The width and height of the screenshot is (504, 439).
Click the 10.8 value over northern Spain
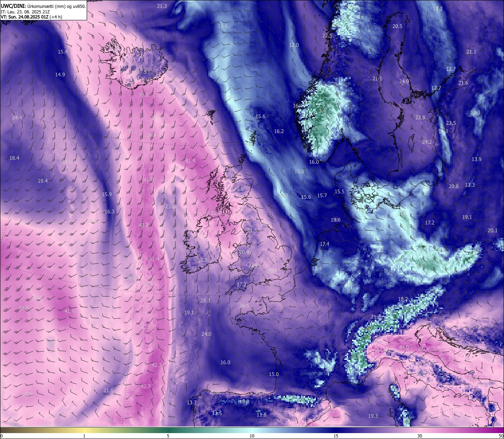244,402
